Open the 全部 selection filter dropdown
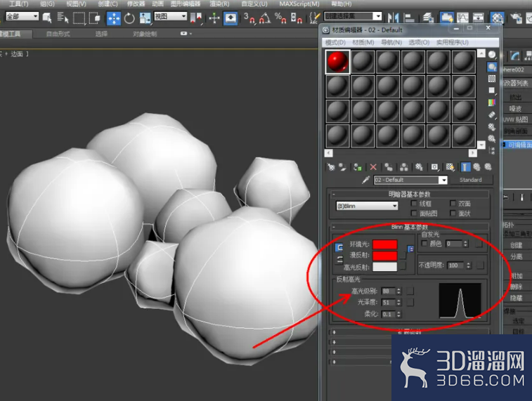The height and width of the screenshot is (401, 532). [22, 16]
